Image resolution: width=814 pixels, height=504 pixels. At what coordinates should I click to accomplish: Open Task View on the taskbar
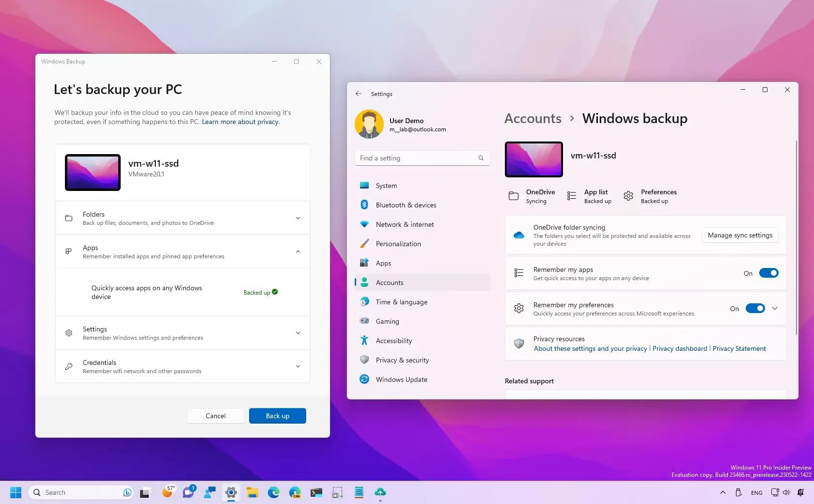(145, 493)
